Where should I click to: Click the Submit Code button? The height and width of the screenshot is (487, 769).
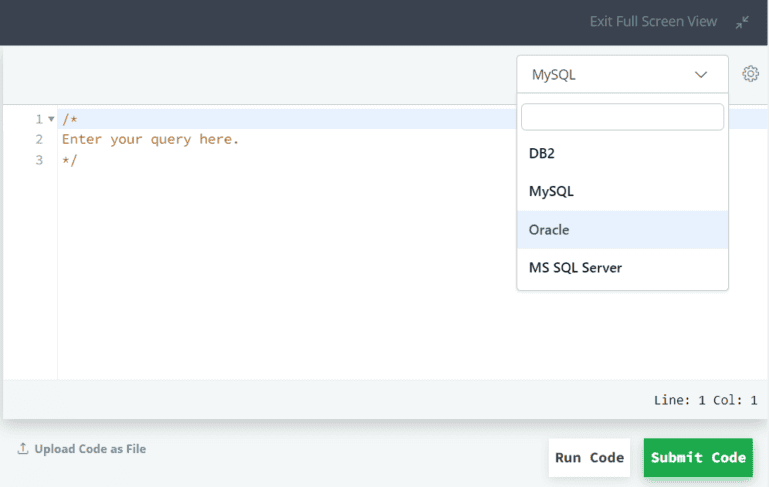[x=698, y=458]
